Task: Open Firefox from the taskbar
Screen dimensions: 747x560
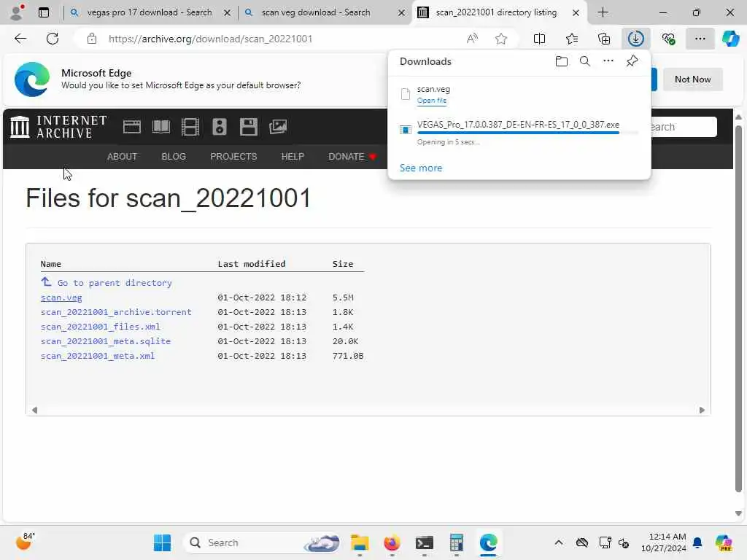Action: 392,542
